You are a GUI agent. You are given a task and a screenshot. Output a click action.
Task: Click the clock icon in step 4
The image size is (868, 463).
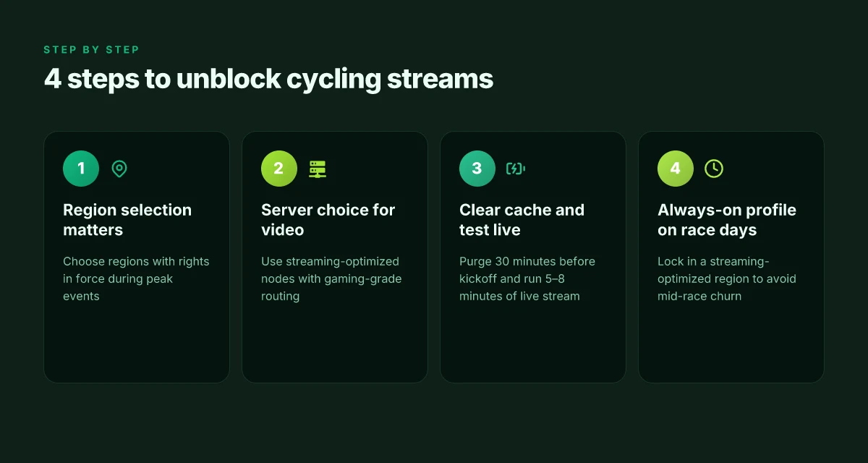pyautogui.click(x=714, y=169)
